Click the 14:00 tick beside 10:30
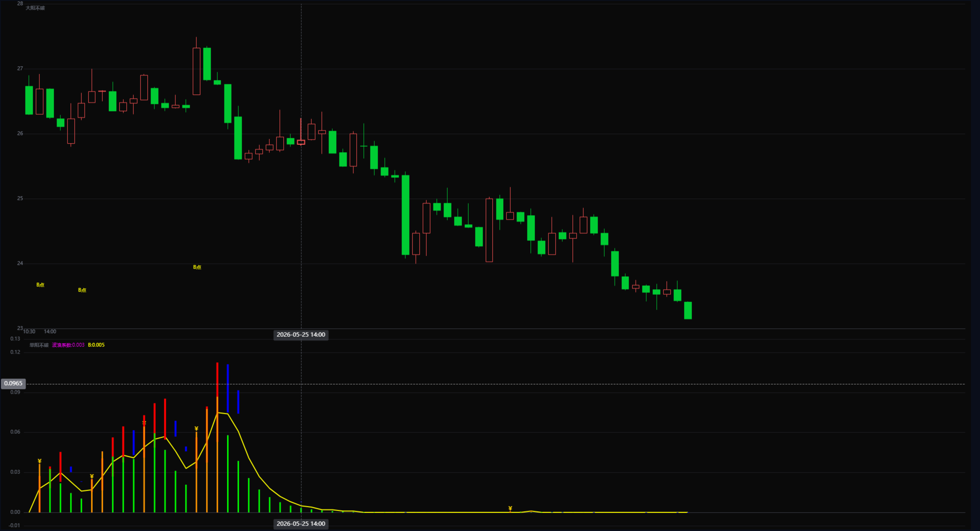 coord(50,332)
